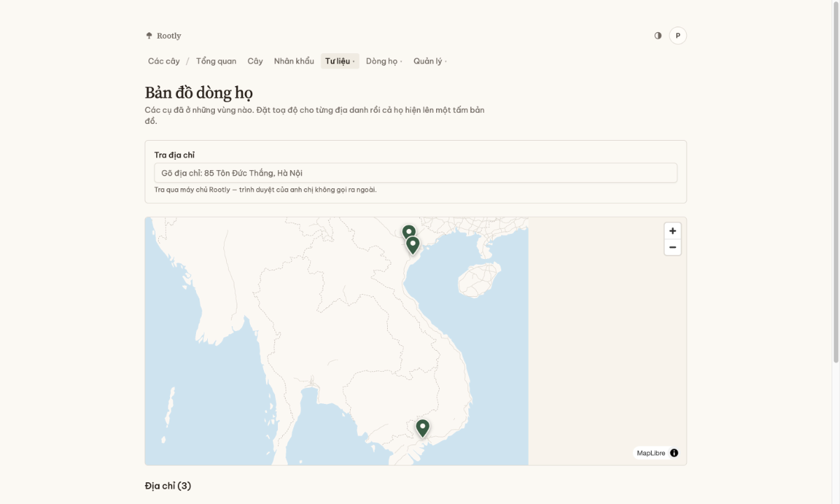Expand the Dòng họ menu

384,61
